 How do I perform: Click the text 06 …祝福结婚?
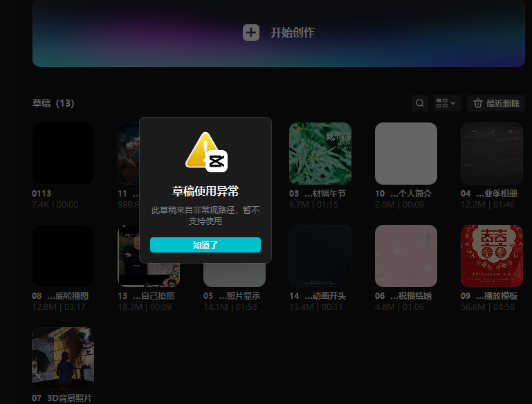point(403,296)
